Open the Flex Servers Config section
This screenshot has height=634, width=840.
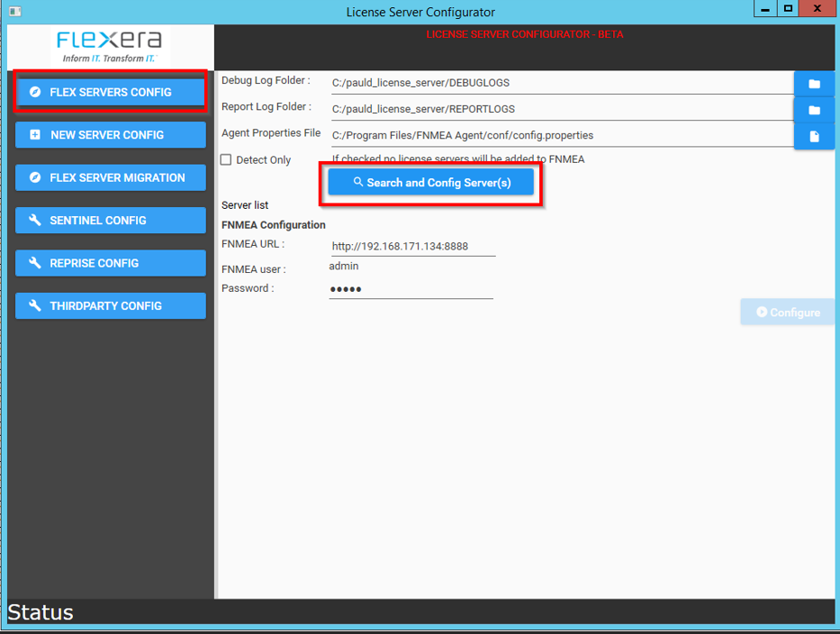tap(111, 92)
